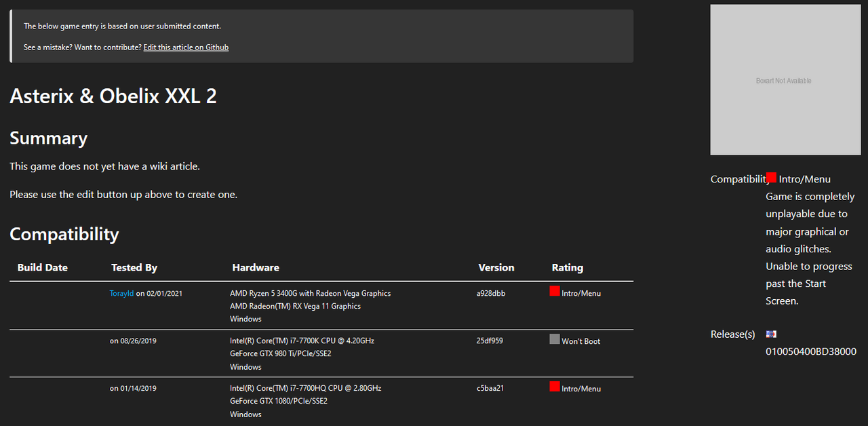Viewport: 868px width, 426px height.
Task: Click the gray Won't Boot rating square
Action: [x=555, y=339]
